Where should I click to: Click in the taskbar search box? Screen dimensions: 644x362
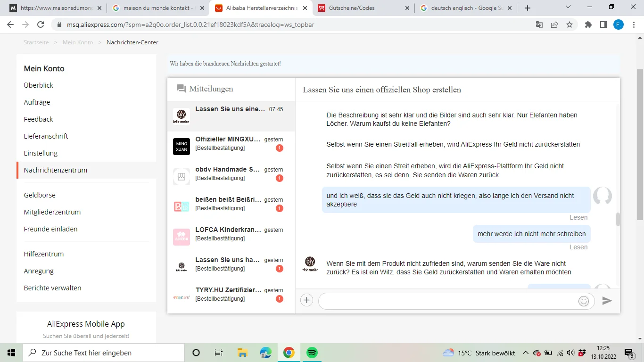coord(104,353)
